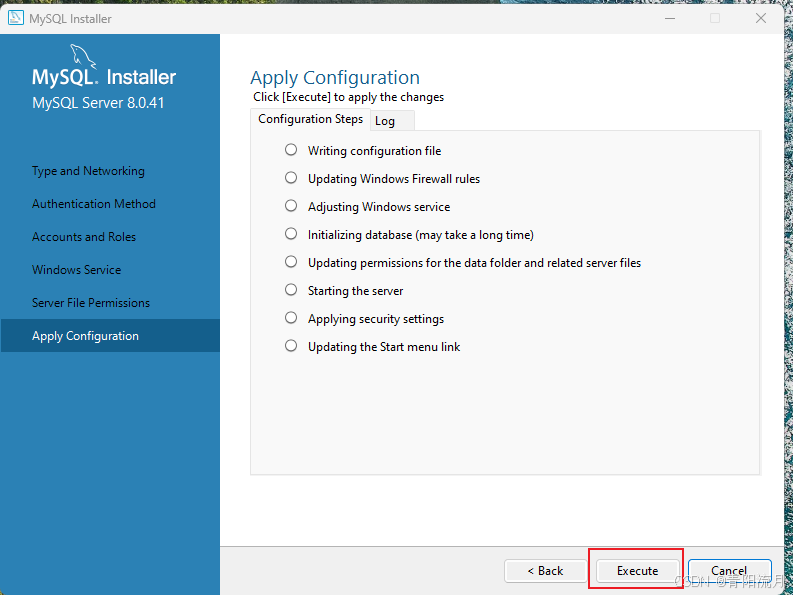Open Windows Service step in sidebar
Screen dimensions: 793x595
coord(76,270)
